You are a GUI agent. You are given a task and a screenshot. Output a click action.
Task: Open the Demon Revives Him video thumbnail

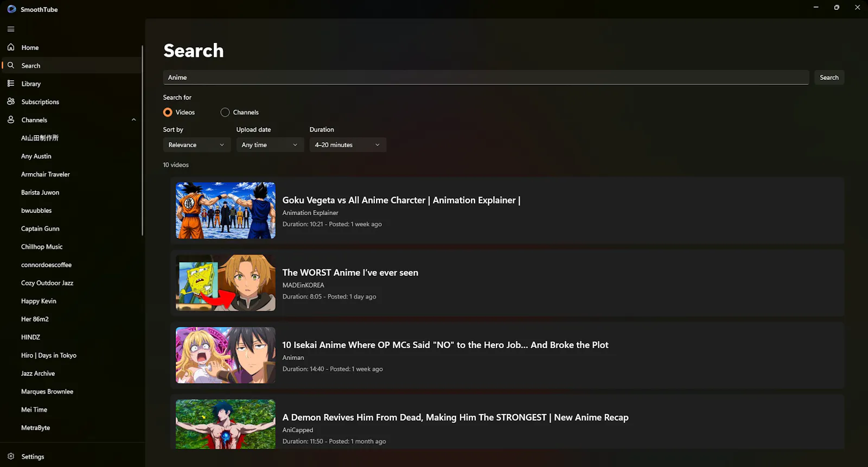point(226,424)
